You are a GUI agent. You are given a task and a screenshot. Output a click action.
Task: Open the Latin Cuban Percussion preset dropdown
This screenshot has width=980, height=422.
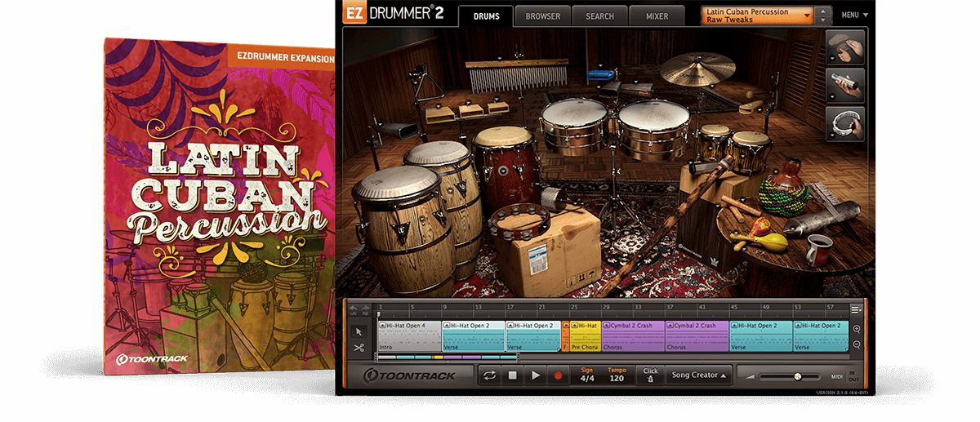pyautogui.click(x=757, y=15)
